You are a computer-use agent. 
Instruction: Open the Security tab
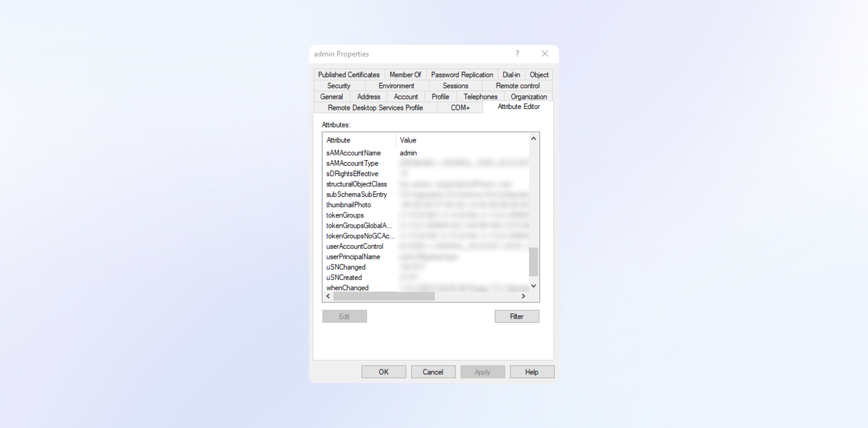pos(339,86)
